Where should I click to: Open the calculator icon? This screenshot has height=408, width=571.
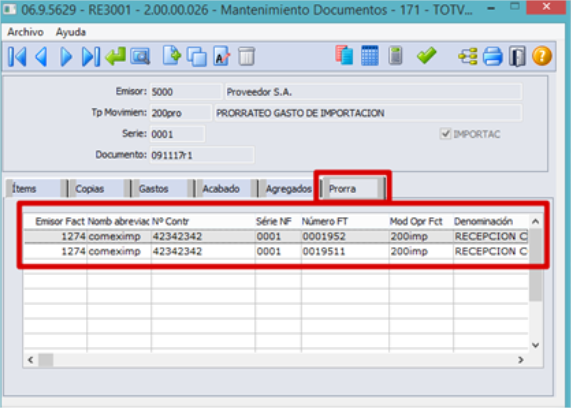tap(395, 55)
